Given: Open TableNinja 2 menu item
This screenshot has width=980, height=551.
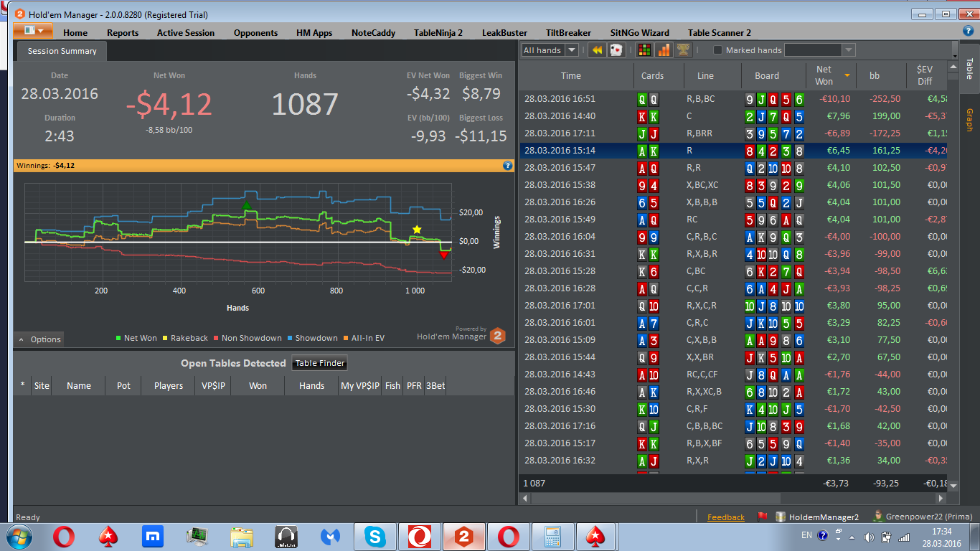Looking at the screenshot, I should pyautogui.click(x=438, y=32).
